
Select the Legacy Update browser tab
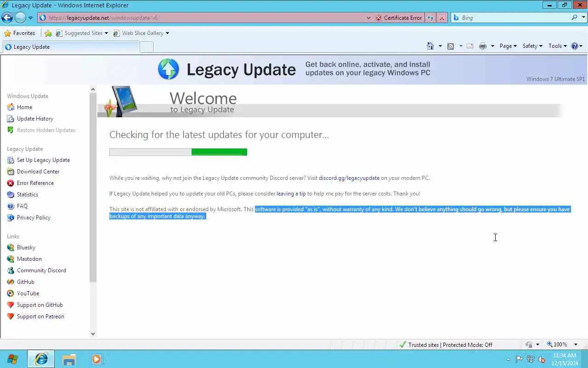click(x=71, y=47)
